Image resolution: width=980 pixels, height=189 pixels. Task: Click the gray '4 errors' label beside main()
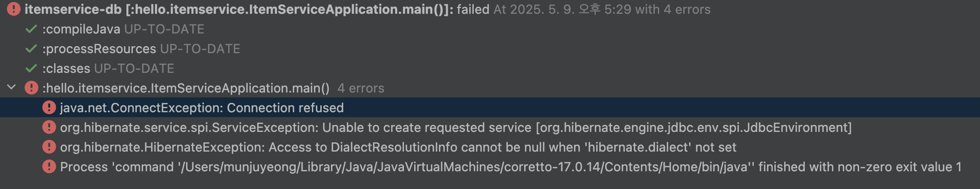point(361,88)
